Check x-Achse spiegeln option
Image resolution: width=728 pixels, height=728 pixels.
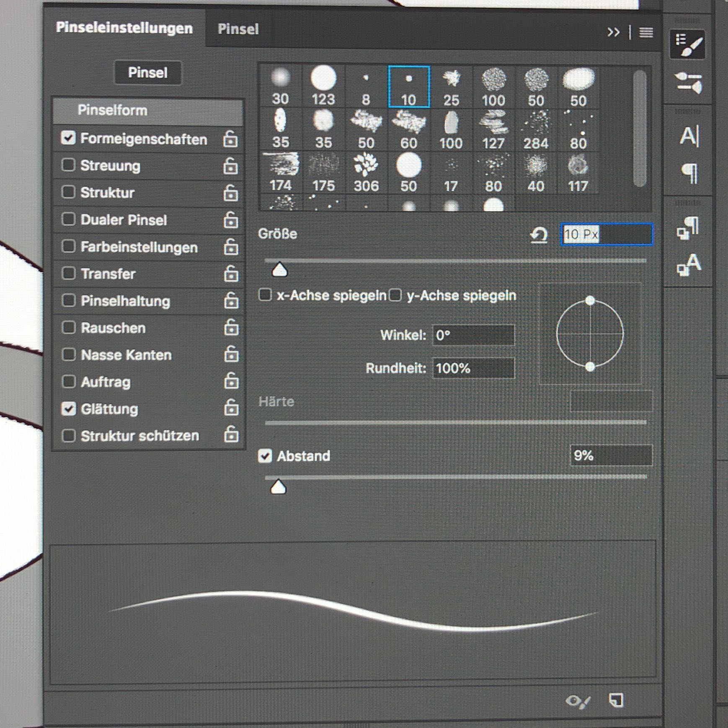265,295
